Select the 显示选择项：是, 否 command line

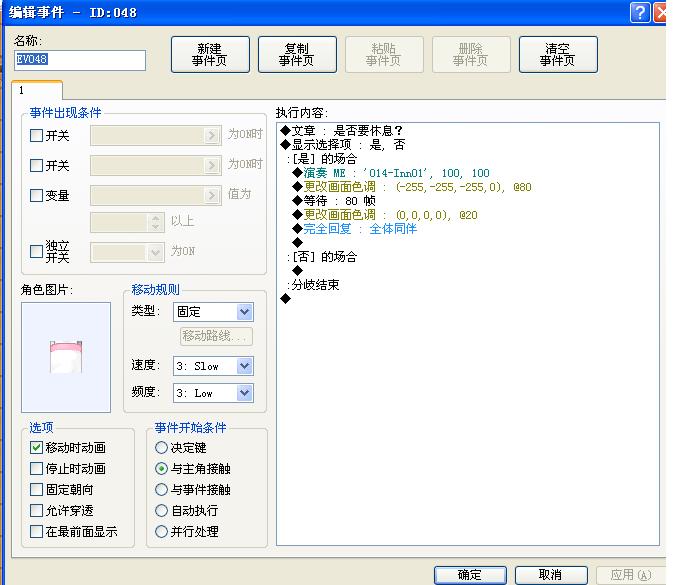tap(343, 145)
